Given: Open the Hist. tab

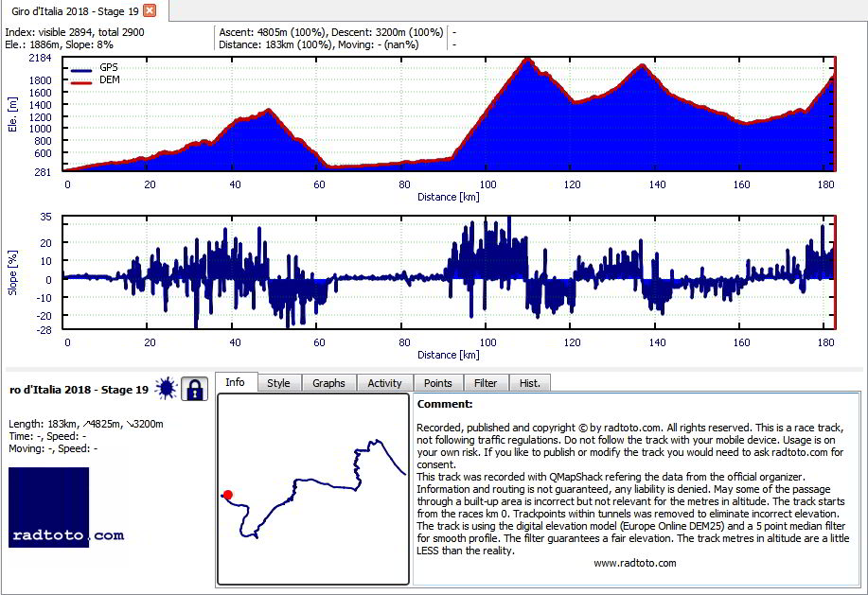Looking at the screenshot, I should click(530, 383).
